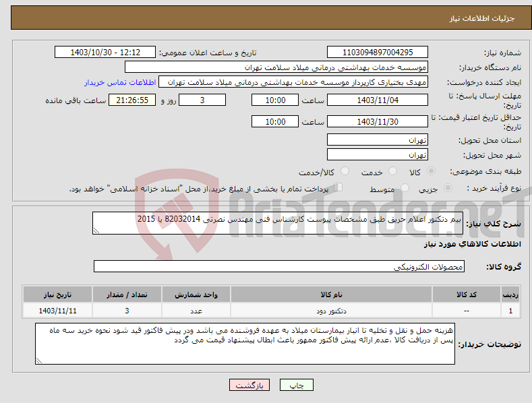
Task: Open the اطلاعات تماس خریدار link
Action: tap(120, 82)
